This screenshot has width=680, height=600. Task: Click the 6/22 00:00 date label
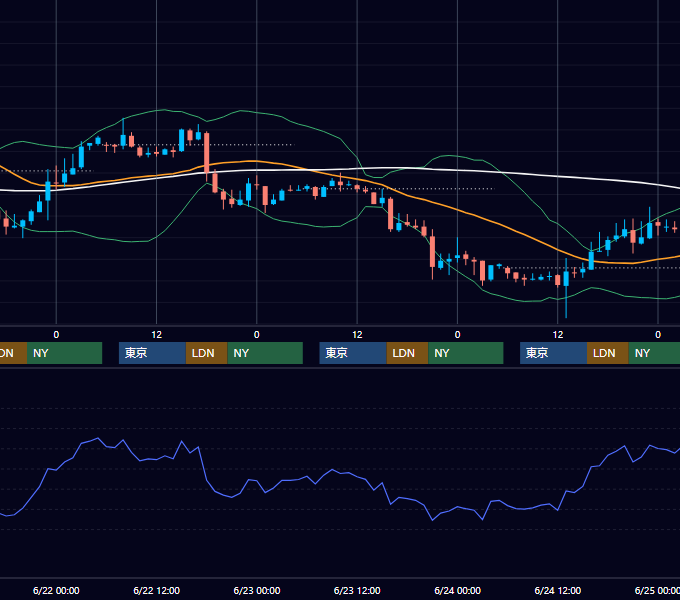pos(56,590)
